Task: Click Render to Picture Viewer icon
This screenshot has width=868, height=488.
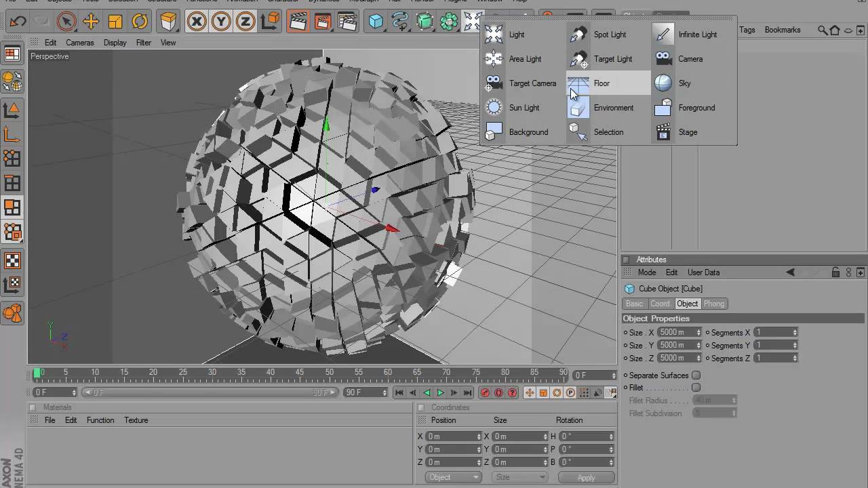Action: pos(322,22)
